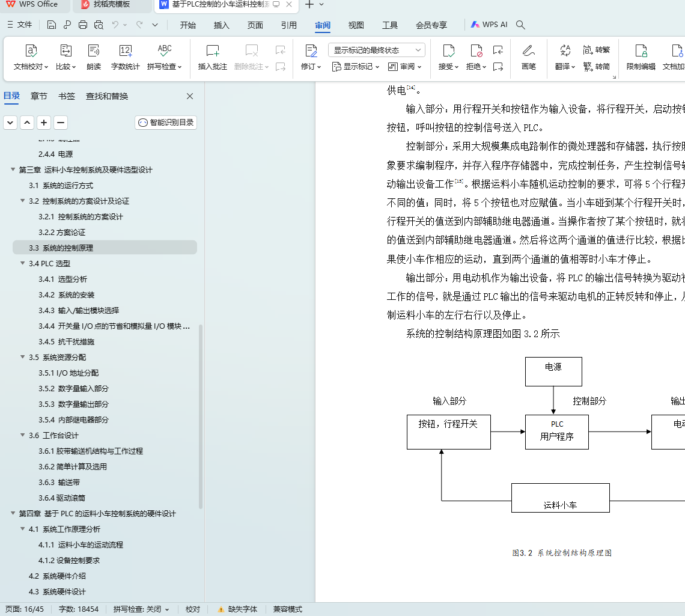Screen dimensions: 685x616
Task: Click the undo arrow icon
Action: click(115, 25)
